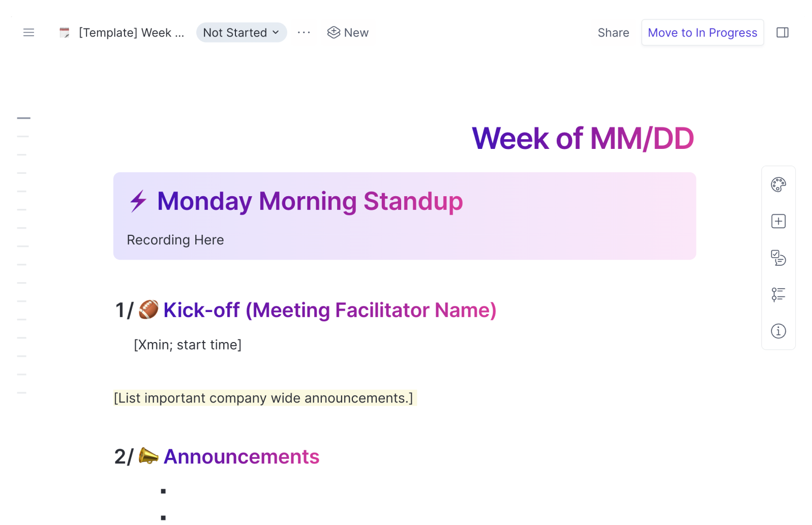Viewport: 812px width, 525px height.
Task: Click Move to In Progress button
Action: tap(702, 33)
